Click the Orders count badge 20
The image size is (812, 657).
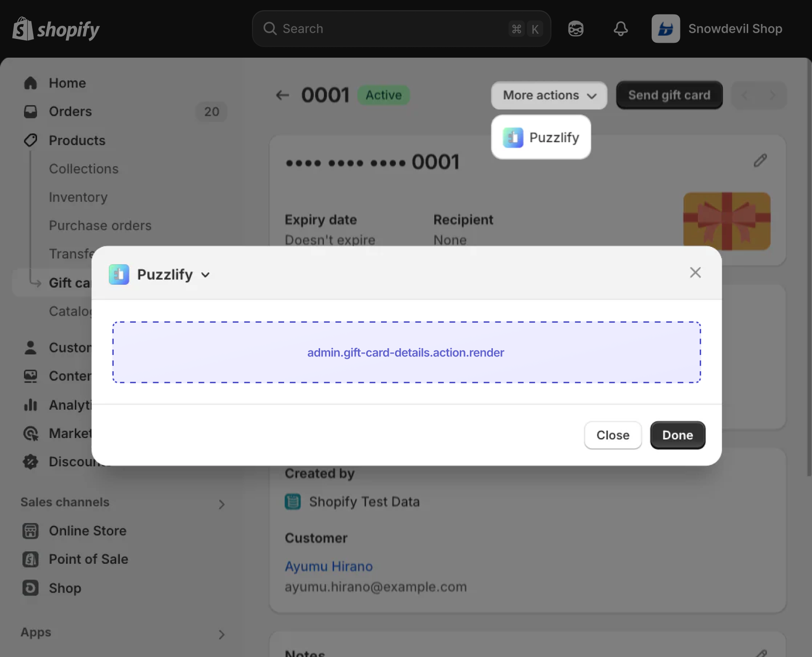[x=212, y=111]
